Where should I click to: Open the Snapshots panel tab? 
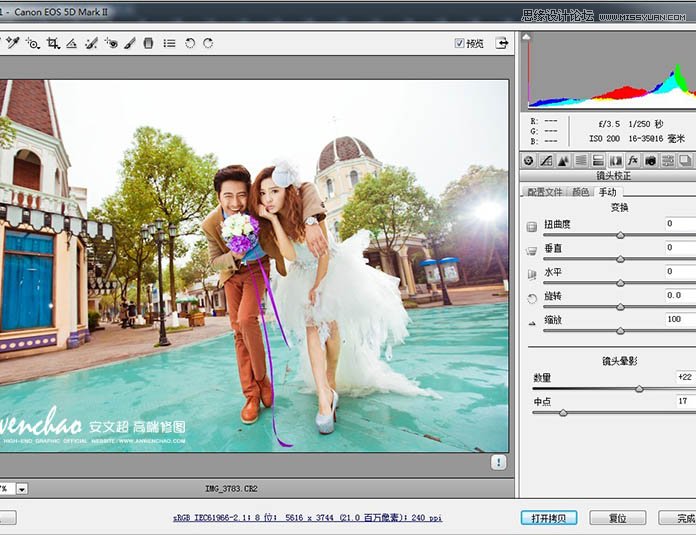[x=685, y=161]
